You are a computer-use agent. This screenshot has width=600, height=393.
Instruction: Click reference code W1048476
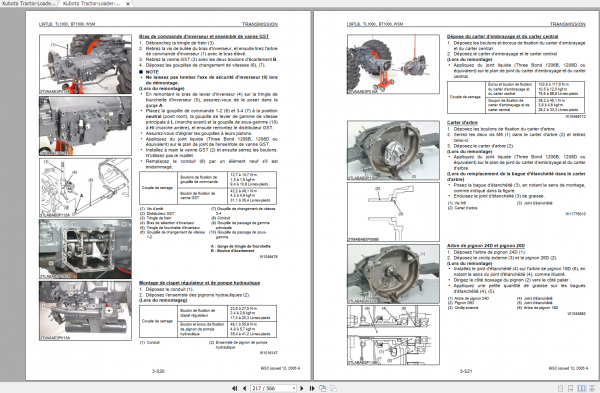pyautogui.click(x=269, y=257)
